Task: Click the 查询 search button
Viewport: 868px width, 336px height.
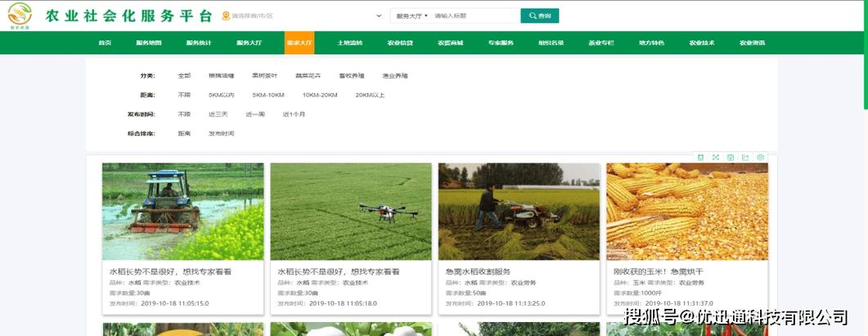Action: (x=540, y=16)
